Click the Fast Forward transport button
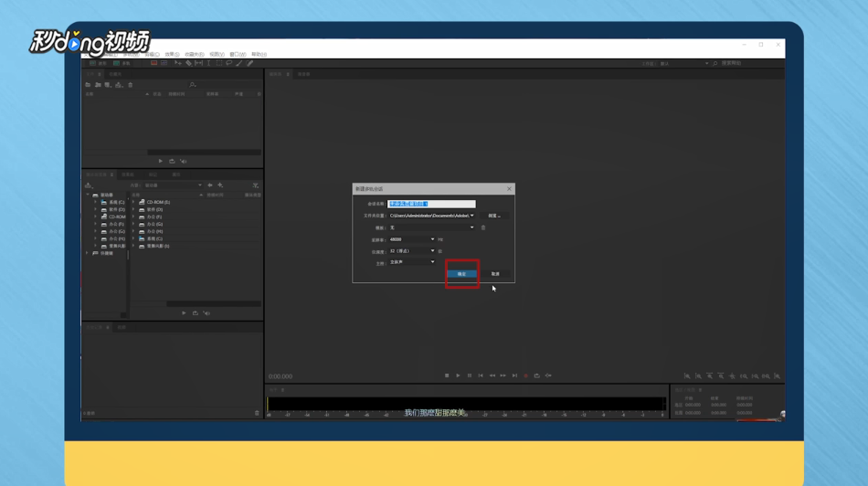868x486 pixels. pyautogui.click(x=503, y=375)
